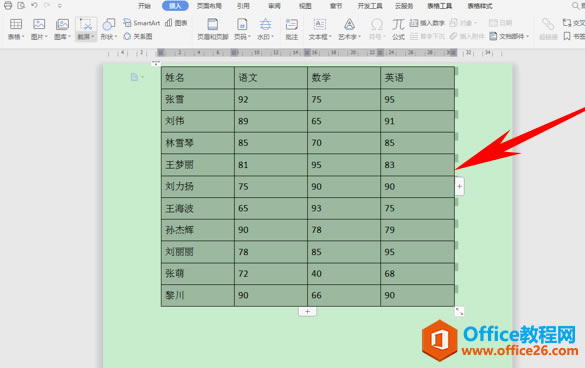Switch to the 开发工具 tab
This screenshot has height=368, width=585.
coord(370,6)
